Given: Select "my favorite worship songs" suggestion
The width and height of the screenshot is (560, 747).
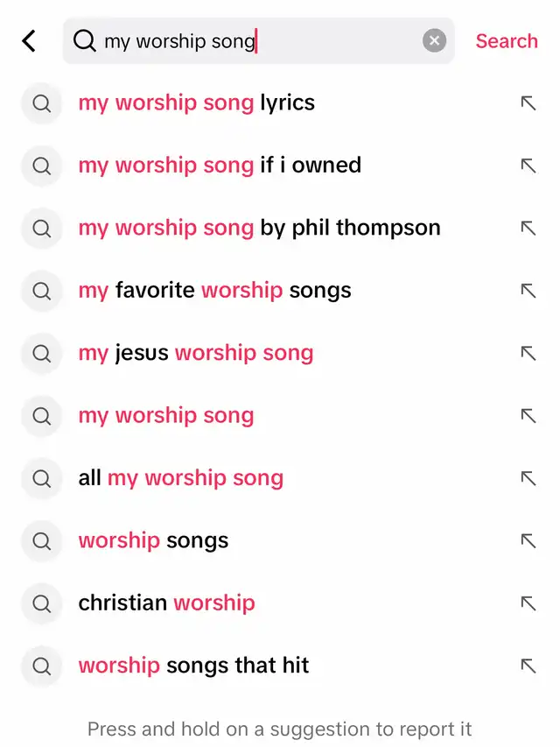Looking at the screenshot, I should pyautogui.click(x=214, y=291).
